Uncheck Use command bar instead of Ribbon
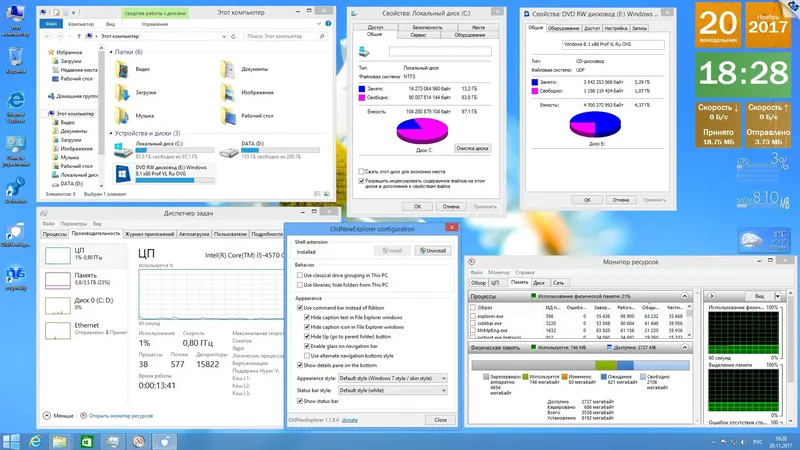 300,308
